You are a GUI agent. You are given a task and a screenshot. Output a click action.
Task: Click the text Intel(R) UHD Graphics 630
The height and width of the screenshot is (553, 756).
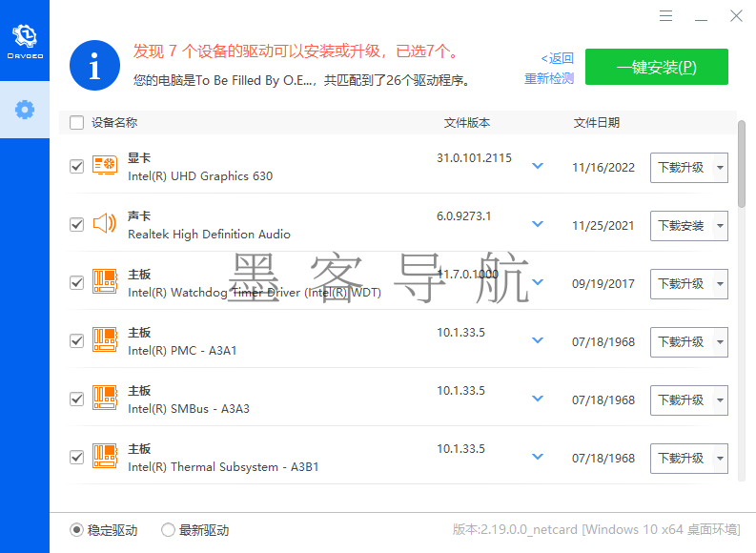coord(200,176)
